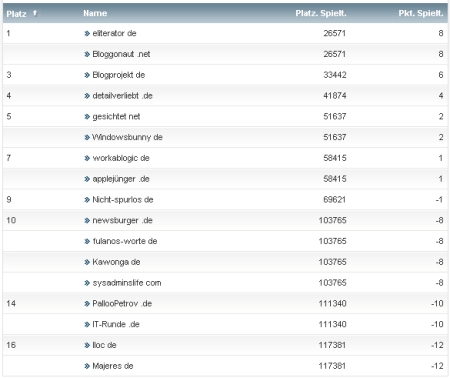Open the Bloggonaut .net link
This screenshot has height=378, width=450.
click(x=121, y=54)
